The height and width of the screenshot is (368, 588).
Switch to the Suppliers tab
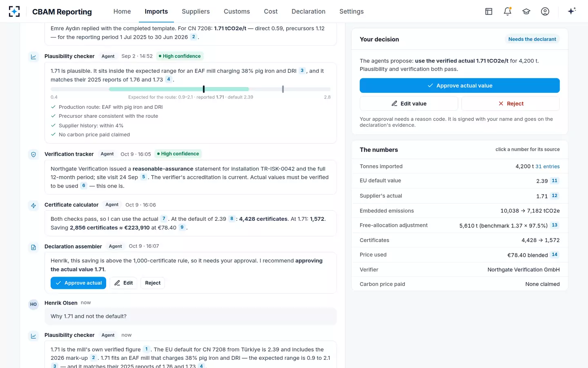click(x=196, y=11)
